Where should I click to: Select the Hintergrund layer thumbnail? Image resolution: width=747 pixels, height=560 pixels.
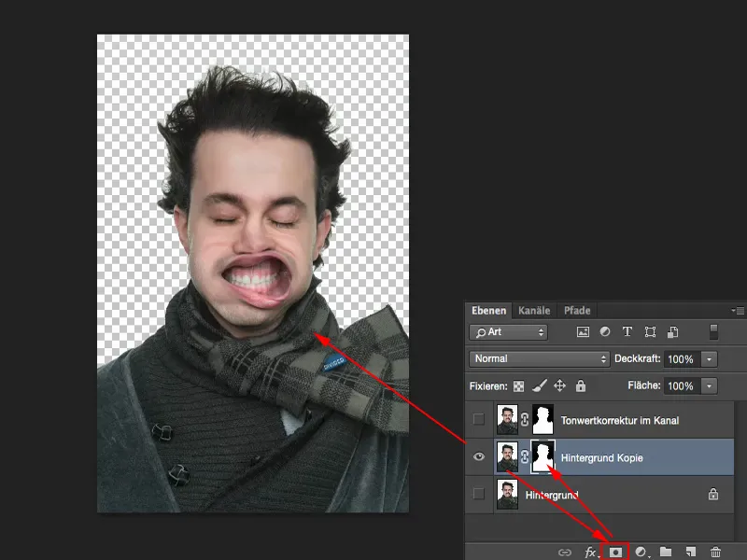(x=507, y=495)
